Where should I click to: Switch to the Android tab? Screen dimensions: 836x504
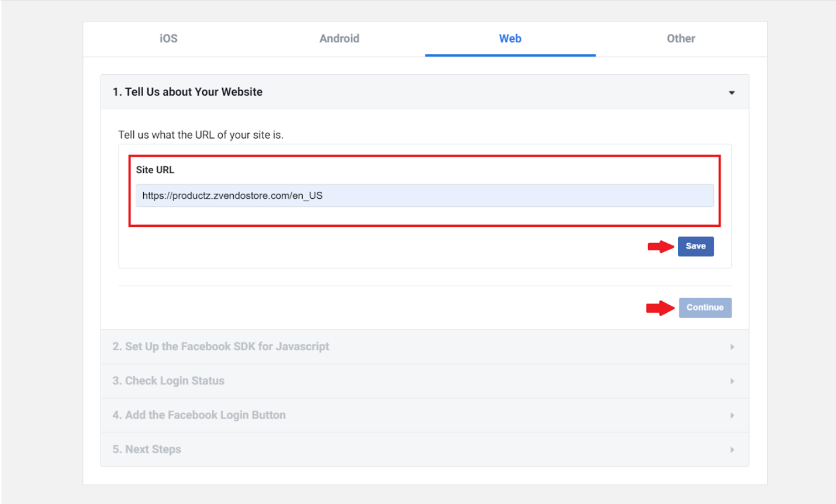[x=339, y=39]
